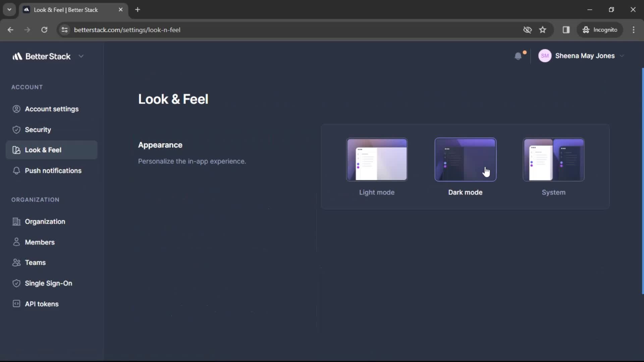Open Members settings page

tap(39, 242)
